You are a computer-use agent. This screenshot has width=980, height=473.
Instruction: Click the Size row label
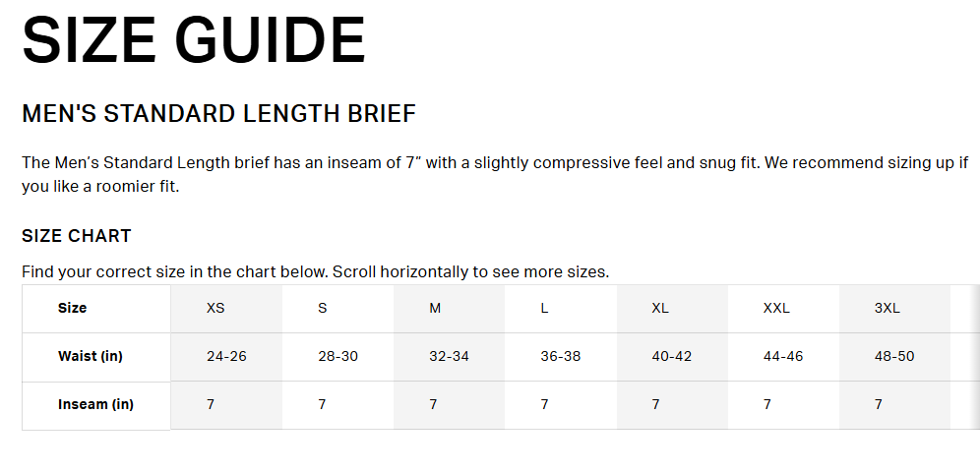point(73,308)
